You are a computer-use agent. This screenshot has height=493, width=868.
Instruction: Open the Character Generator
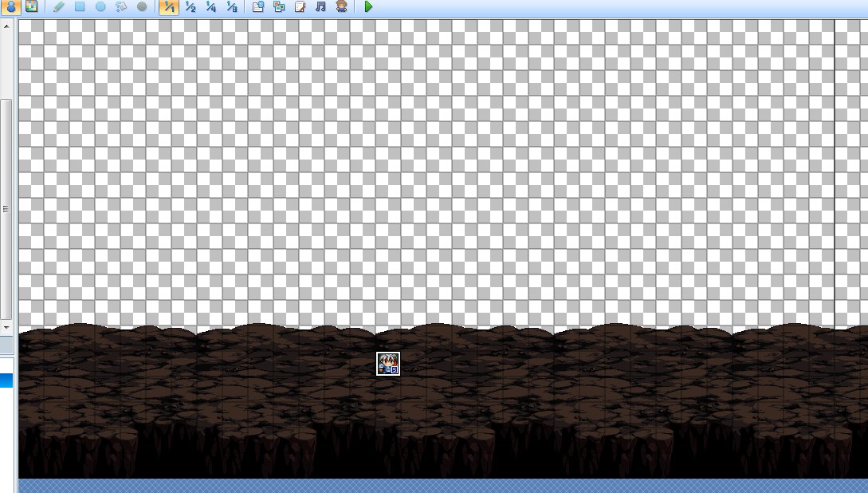[342, 6]
